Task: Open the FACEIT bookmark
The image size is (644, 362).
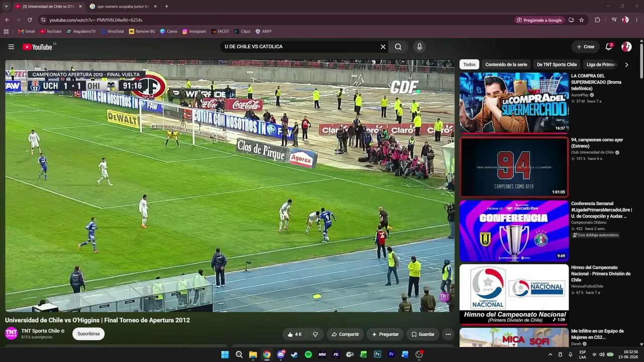Action: point(220,31)
